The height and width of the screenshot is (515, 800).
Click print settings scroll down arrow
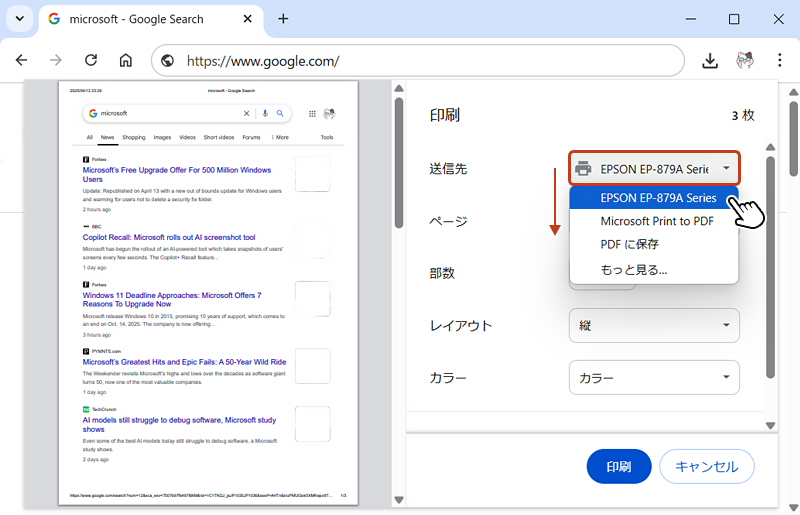770,425
